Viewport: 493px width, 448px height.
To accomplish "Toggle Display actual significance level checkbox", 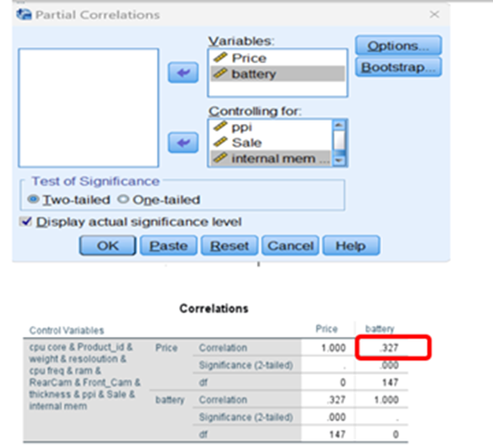I will point(26,221).
